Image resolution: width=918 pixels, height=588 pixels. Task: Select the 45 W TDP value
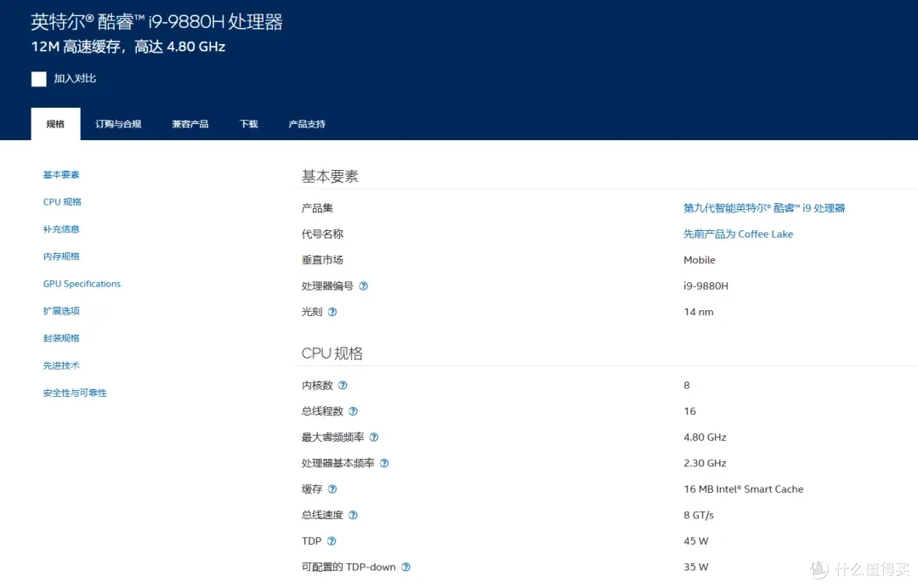click(x=696, y=541)
